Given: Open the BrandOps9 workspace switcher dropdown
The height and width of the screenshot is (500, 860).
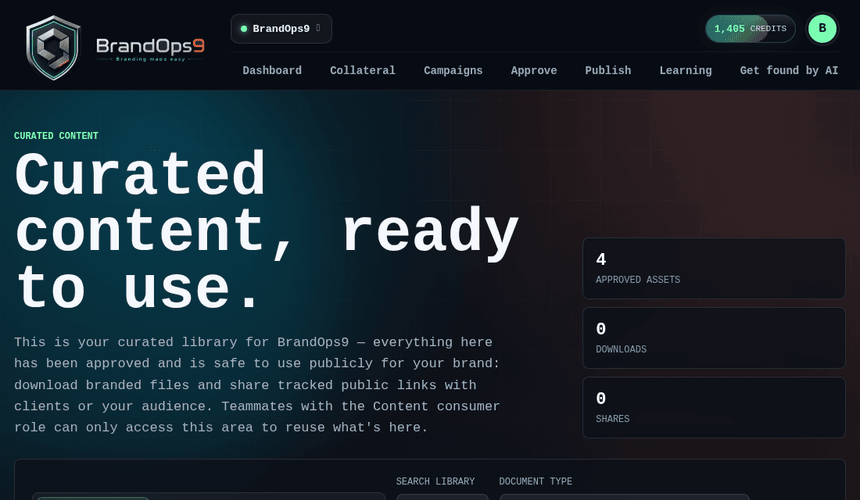Looking at the screenshot, I should 281,29.
